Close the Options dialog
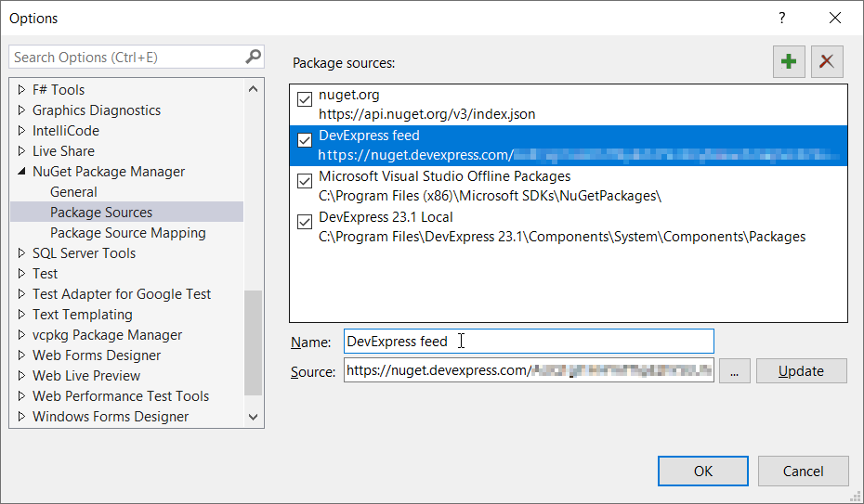 [x=835, y=19]
